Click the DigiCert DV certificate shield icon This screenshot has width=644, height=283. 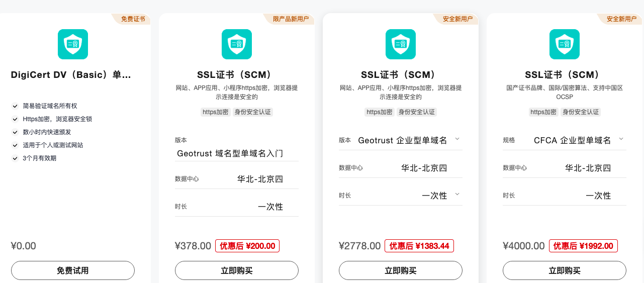pos(73,44)
